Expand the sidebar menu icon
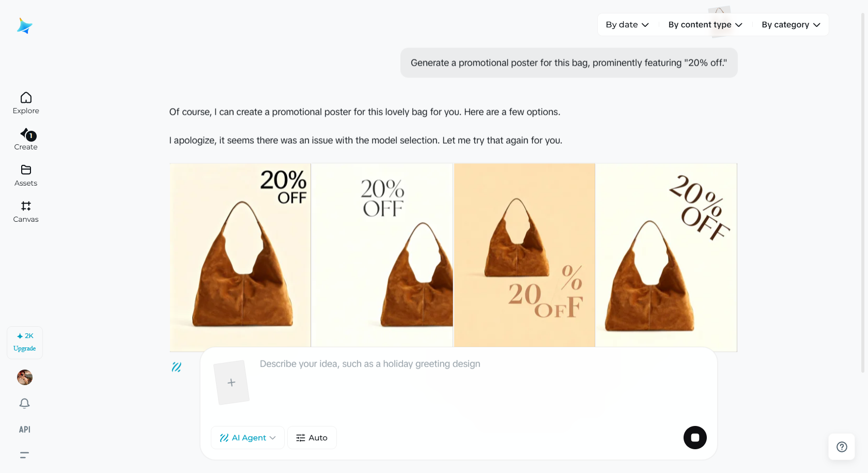This screenshot has height=473, width=868. pyautogui.click(x=24, y=455)
